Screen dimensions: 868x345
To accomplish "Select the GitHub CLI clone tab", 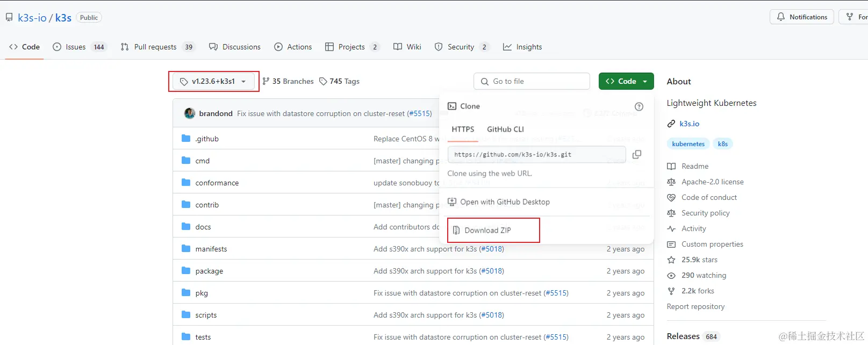I will pyautogui.click(x=505, y=129).
